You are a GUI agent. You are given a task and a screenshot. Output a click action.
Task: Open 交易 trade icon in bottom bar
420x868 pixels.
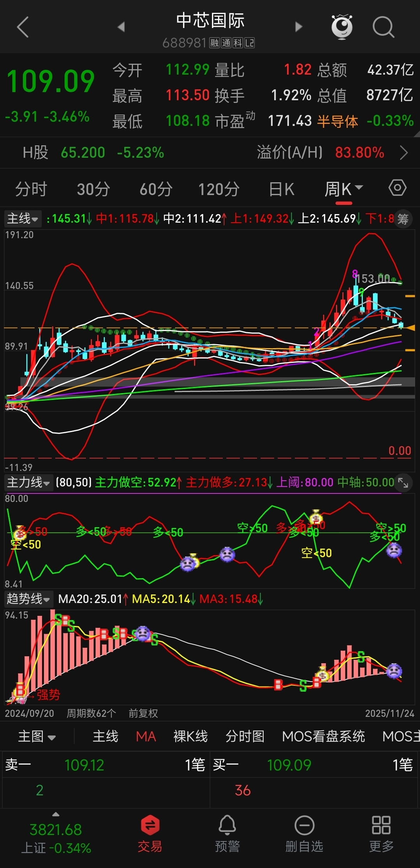[x=150, y=834]
